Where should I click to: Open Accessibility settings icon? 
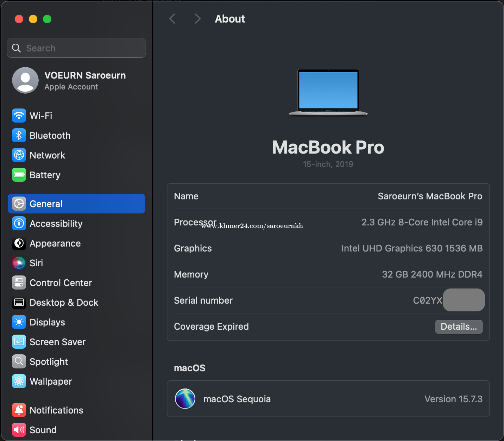(19, 223)
